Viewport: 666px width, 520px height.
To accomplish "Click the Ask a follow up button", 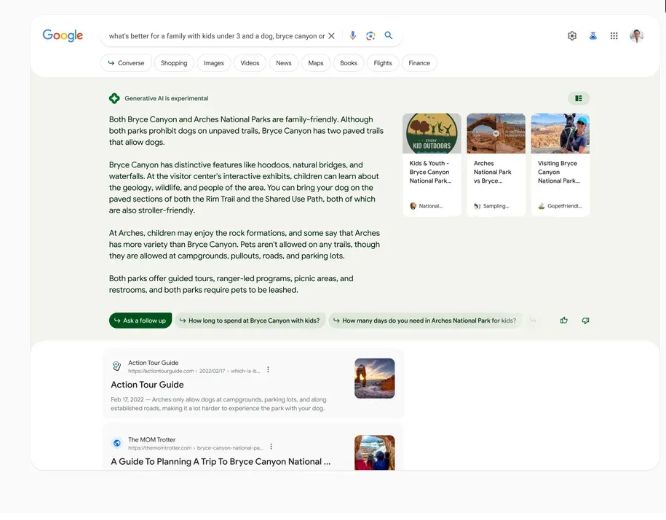I will [x=140, y=320].
